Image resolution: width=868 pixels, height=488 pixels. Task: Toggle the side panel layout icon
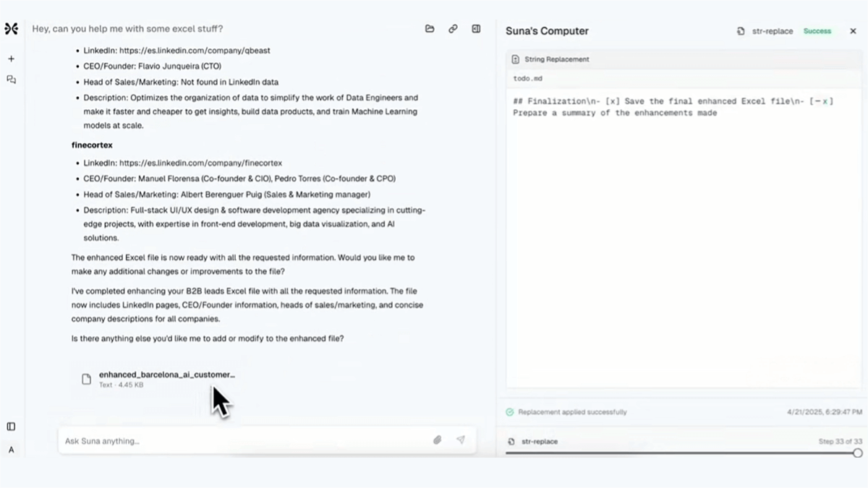476,29
